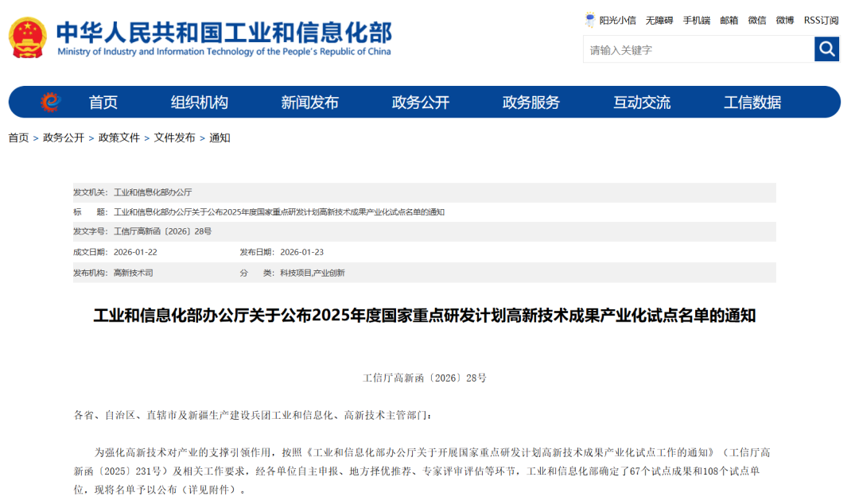Enable 无障碍 accessibility mode
Screen dimensions: 859x504
659,20
